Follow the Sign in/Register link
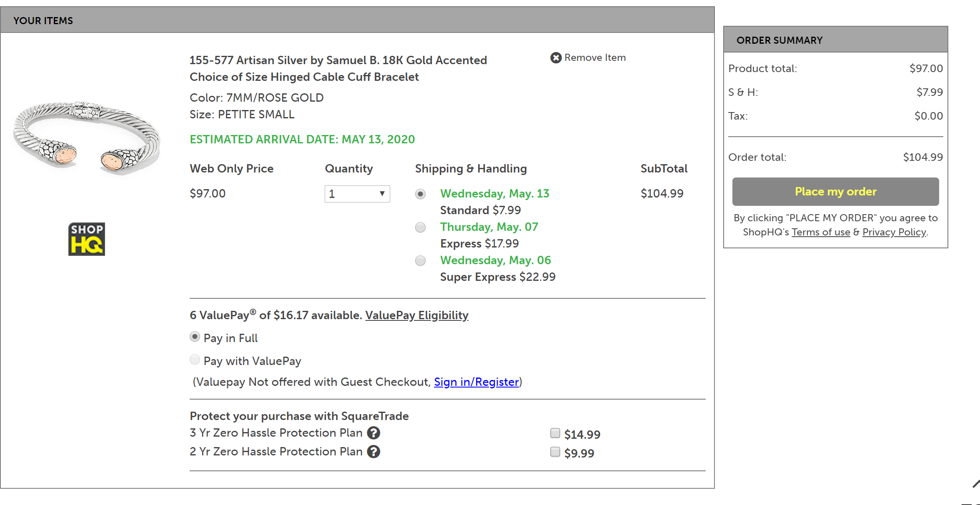 pos(476,382)
